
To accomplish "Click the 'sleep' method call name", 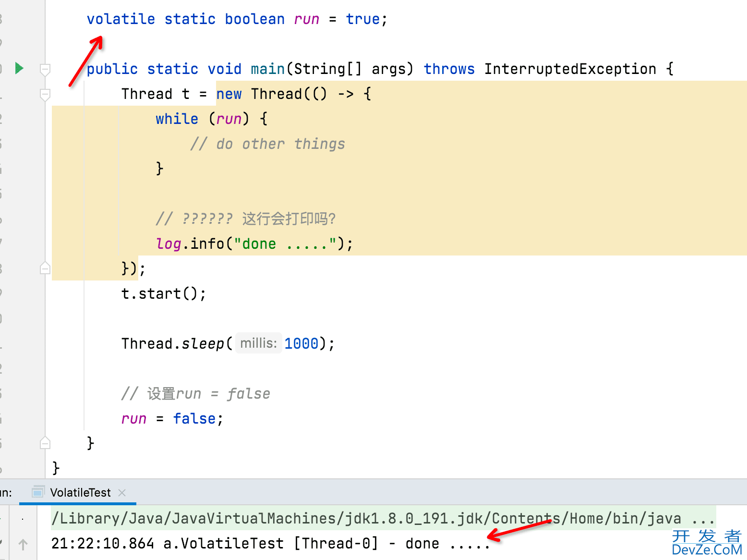I will (203, 344).
